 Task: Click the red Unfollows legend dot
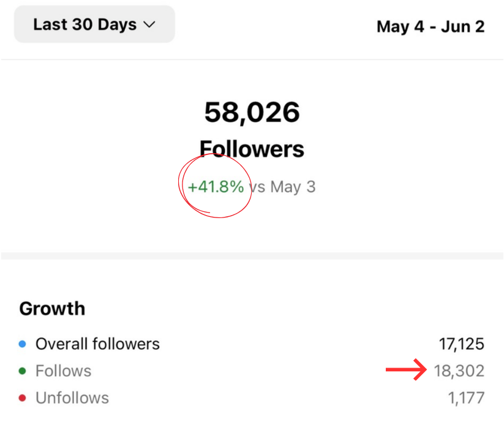tap(23, 398)
